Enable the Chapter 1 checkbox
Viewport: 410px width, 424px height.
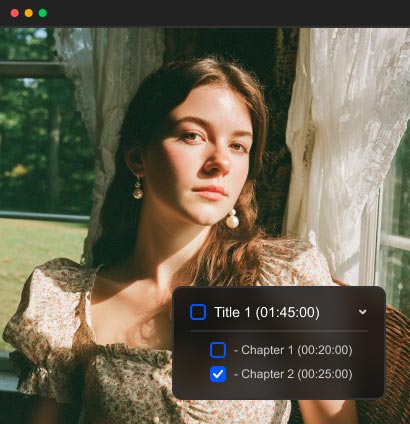(218, 350)
